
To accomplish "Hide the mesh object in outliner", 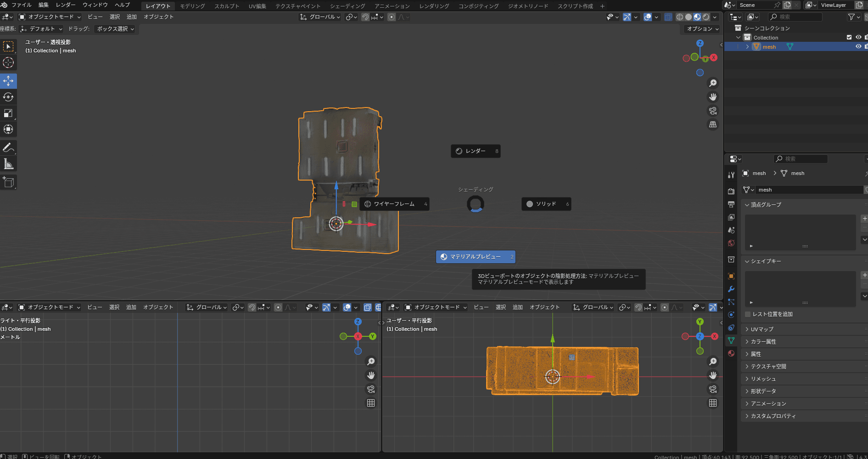I will 858,46.
